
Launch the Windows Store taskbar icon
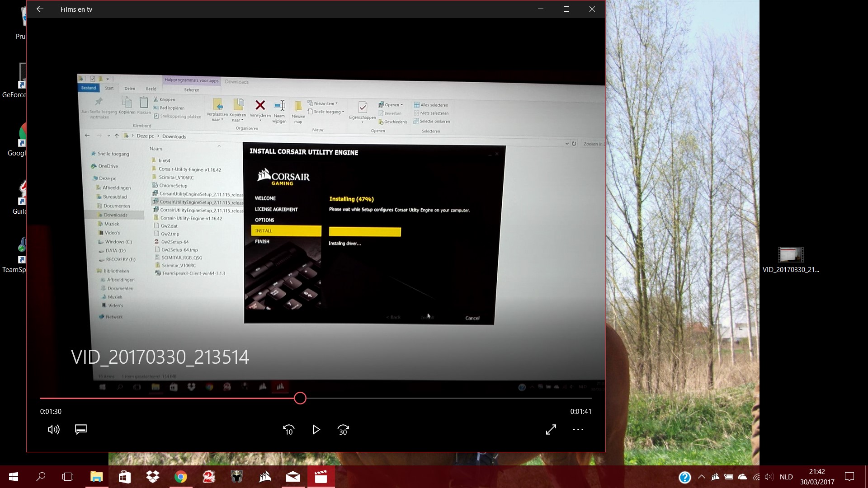pyautogui.click(x=124, y=477)
